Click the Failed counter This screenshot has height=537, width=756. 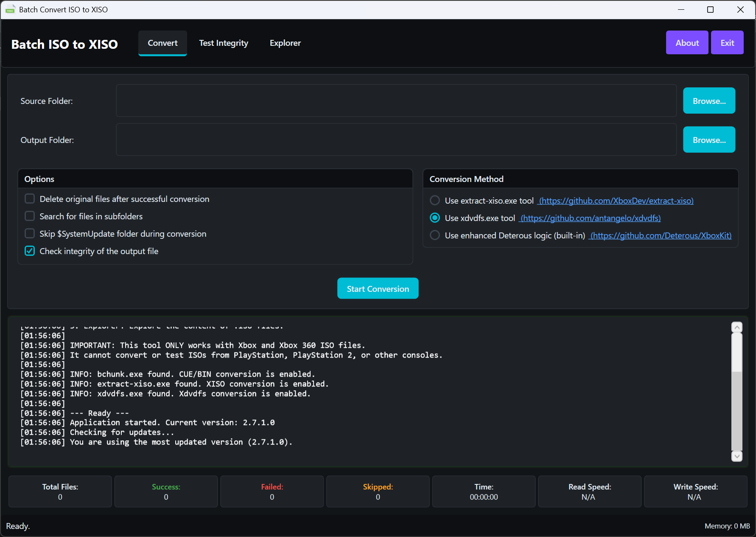tap(272, 492)
